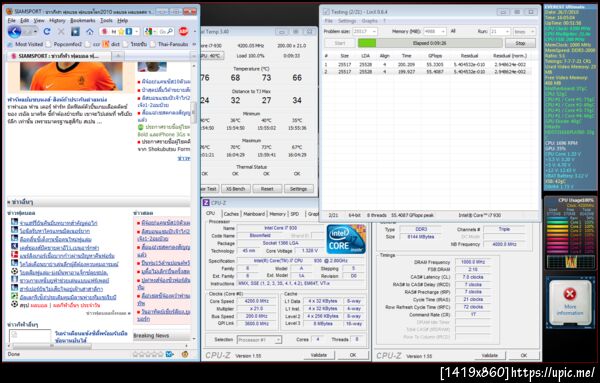Click the DRAM Frequency value in CPU-Z
This screenshot has height=383, width=600.
tap(473, 262)
